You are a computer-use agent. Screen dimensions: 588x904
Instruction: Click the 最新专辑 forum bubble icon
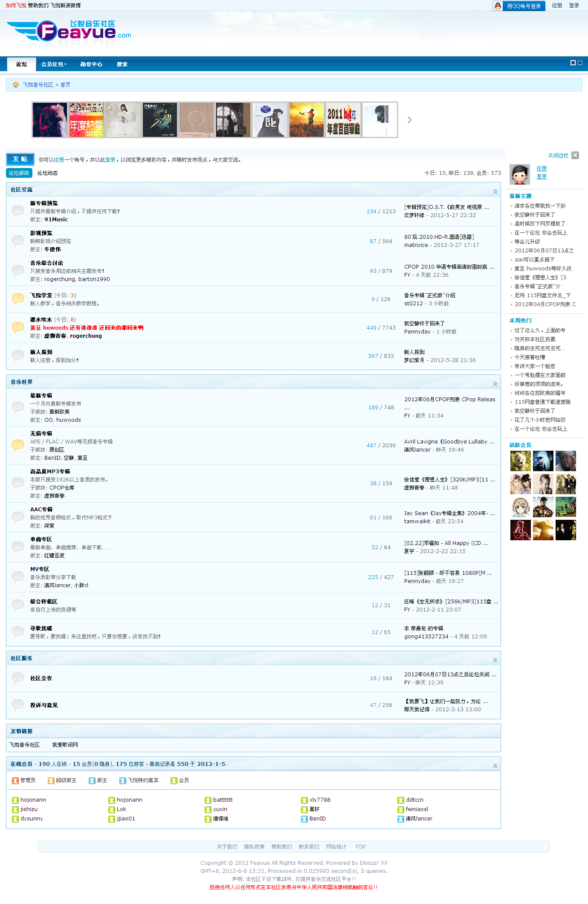pos(18,407)
